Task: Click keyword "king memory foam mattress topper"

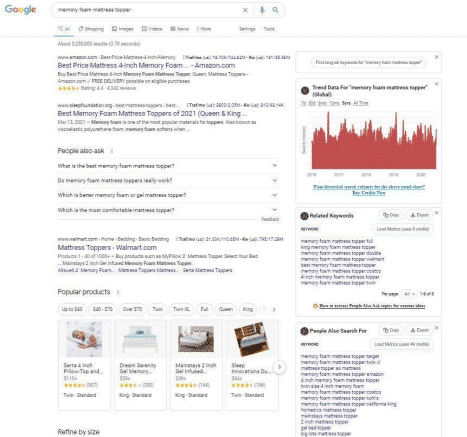Action: click(x=338, y=247)
